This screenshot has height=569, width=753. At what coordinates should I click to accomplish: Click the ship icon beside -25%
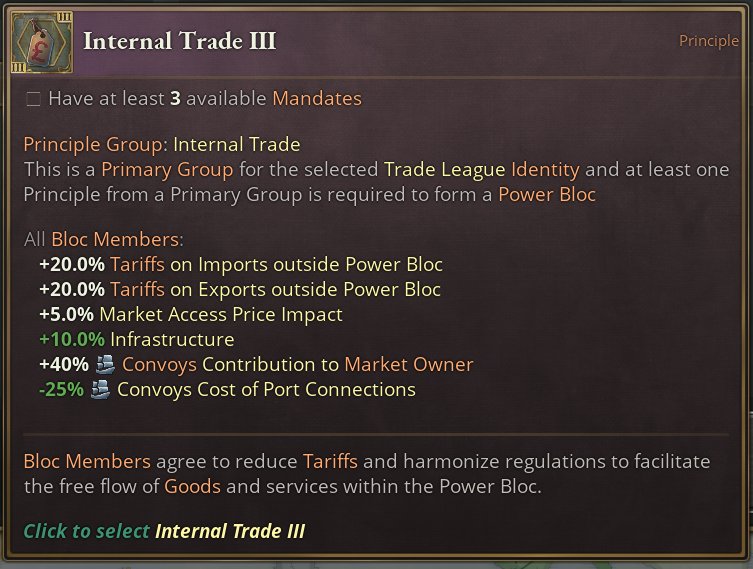point(101,390)
